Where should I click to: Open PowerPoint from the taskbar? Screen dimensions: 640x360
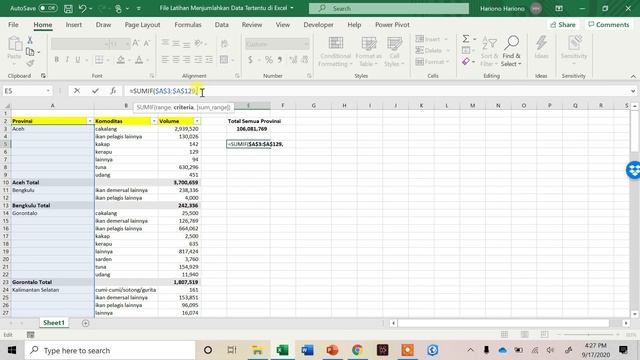tap(332, 350)
